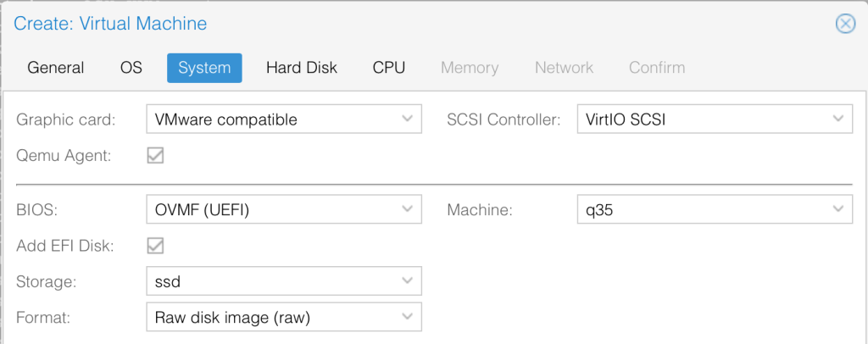Open the SCSI Controller dropdown arrow

837,119
